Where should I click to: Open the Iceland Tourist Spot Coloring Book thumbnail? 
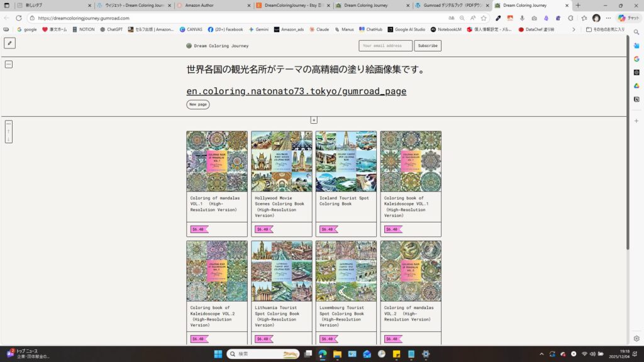tap(346, 161)
